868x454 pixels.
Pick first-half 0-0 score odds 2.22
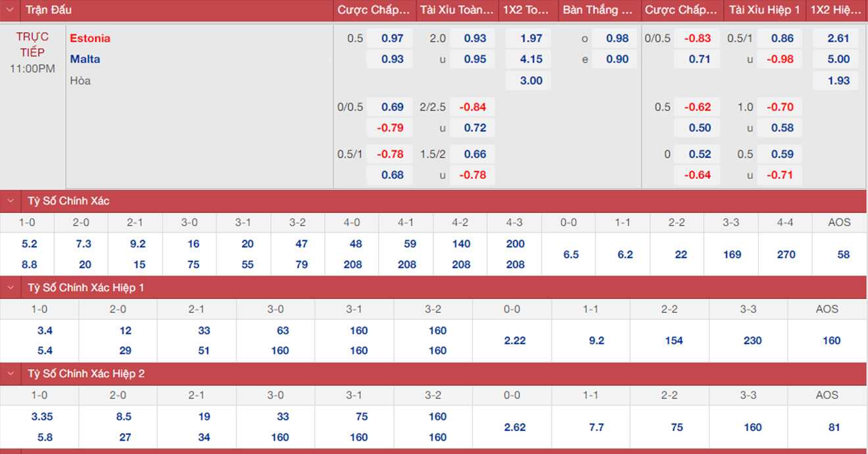click(514, 340)
